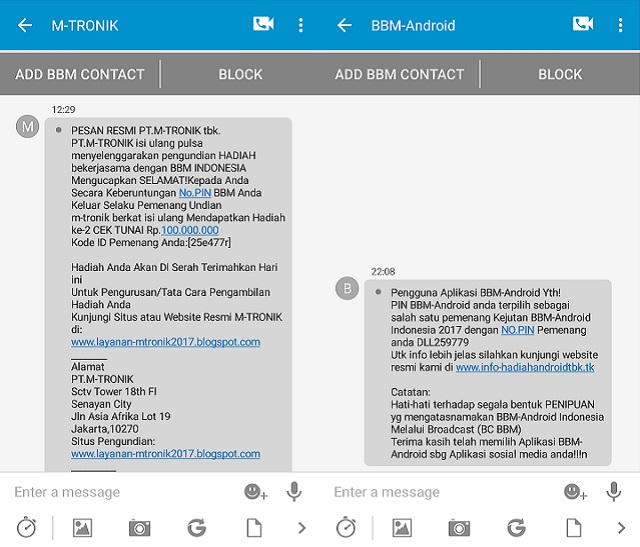This screenshot has height=547, width=640.
Task: Open the layanan-mtronik2017 link under Situs Pengundian
Action: (165, 454)
